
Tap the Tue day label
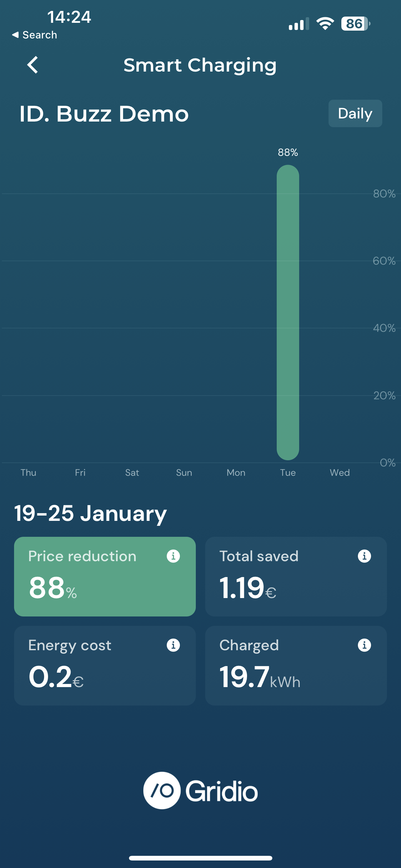pyautogui.click(x=288, y=473)
